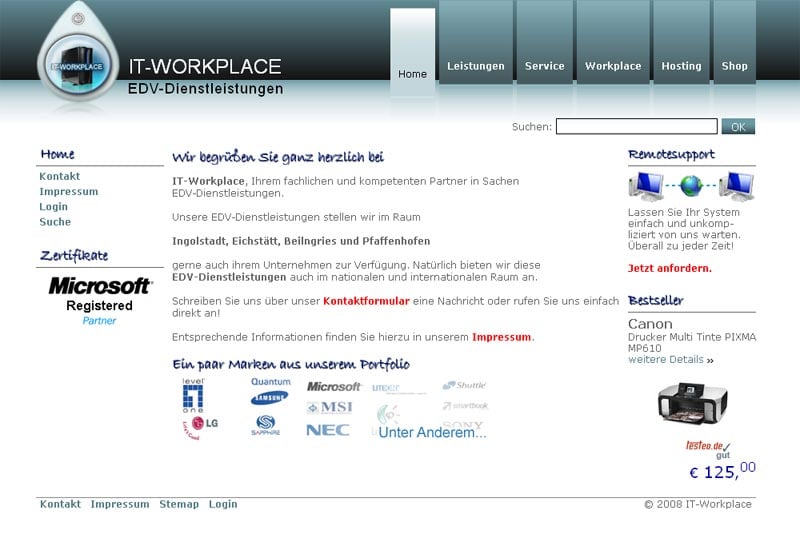This screenshot has height=546, width=800.
Task: Click the Microsoft Registered Partner logo
Action: coord(99,301)
